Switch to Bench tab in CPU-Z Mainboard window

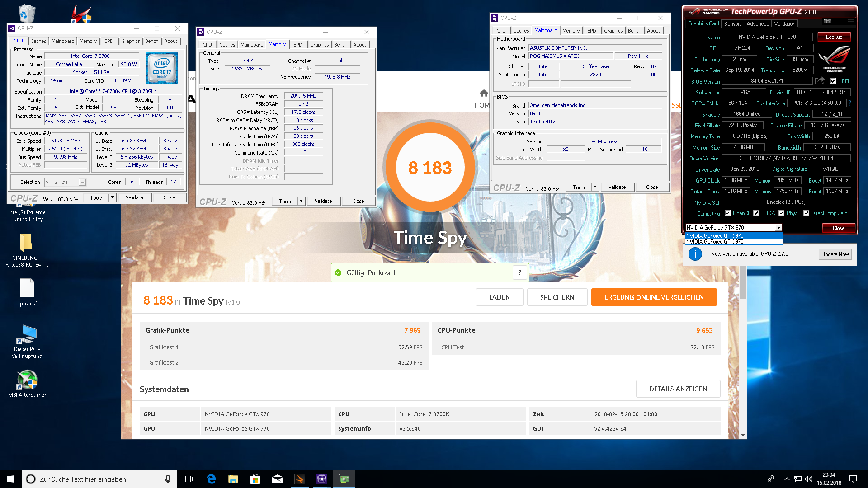634,31
